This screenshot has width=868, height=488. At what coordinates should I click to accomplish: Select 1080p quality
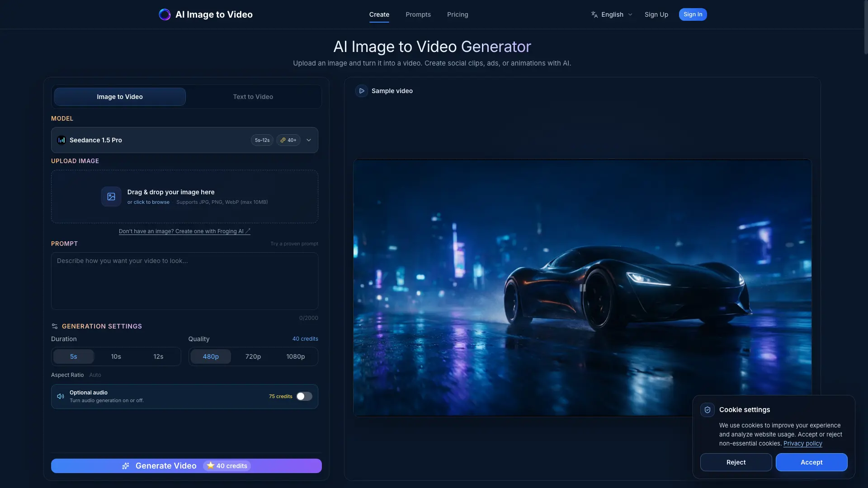click(296, 357)
